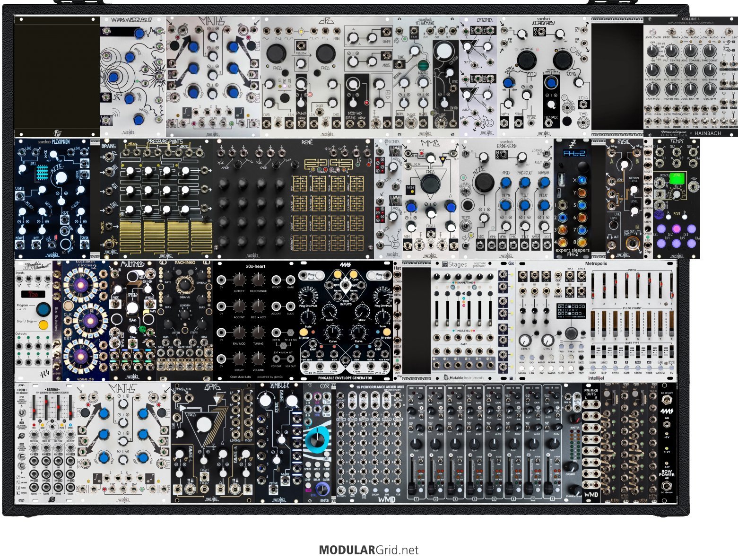Click the x0x-heart RESONANCE knob
Viewport: 738px width, 560px height.
pyautogui.click(x=258, y=280)
